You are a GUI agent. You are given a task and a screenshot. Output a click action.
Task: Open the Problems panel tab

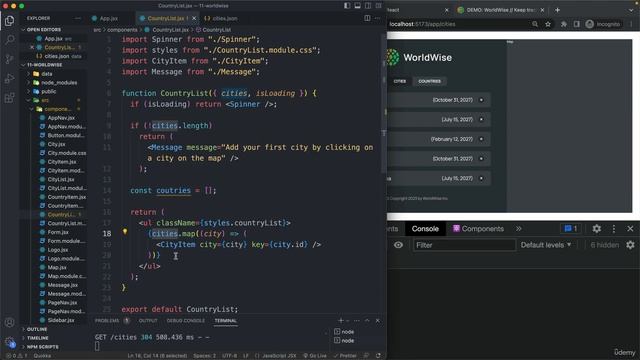107,321
